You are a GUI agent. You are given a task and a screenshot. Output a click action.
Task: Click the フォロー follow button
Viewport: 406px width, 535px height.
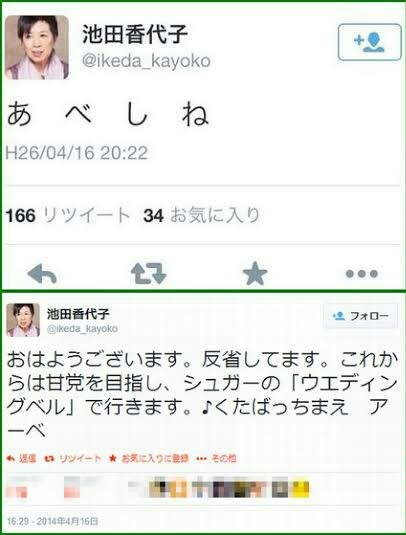pyautogui.click(x=360, y=316)
